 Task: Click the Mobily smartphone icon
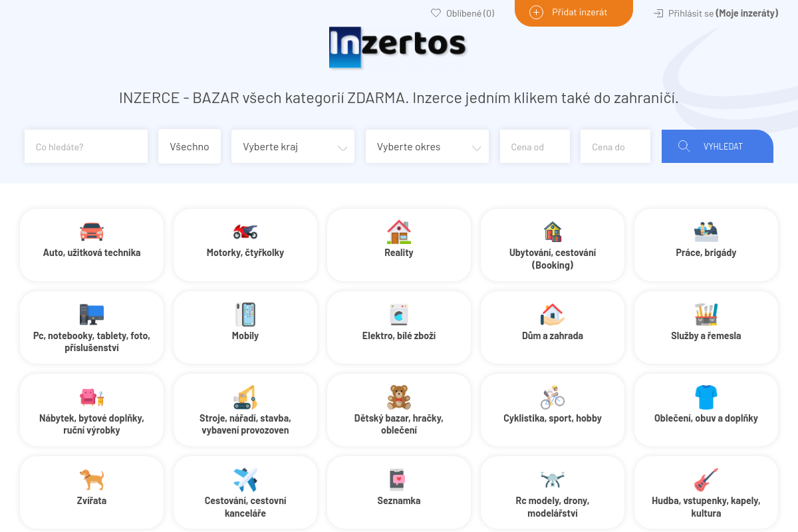(x=245, y=314)
